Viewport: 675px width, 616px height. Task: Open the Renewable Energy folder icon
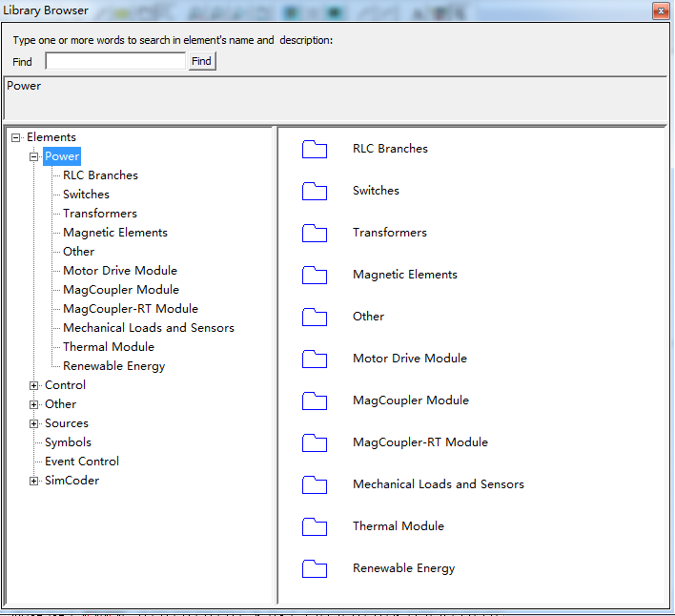tap(315, 568)
